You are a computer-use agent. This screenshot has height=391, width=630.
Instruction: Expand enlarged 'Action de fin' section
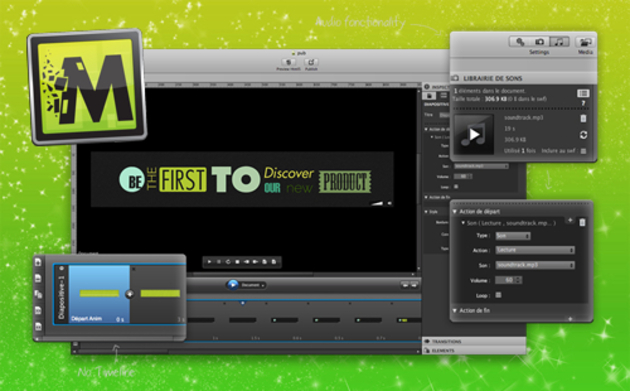455,310
